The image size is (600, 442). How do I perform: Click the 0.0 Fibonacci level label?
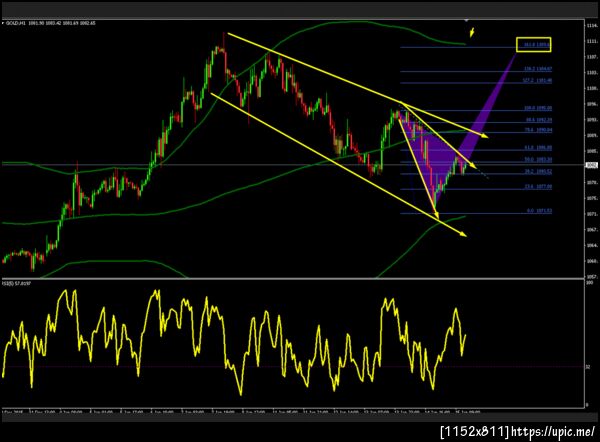[540, 211]
